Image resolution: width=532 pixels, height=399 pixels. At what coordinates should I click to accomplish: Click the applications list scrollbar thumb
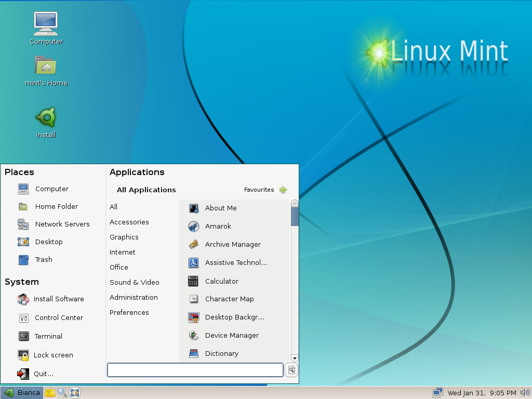point(295,217)
